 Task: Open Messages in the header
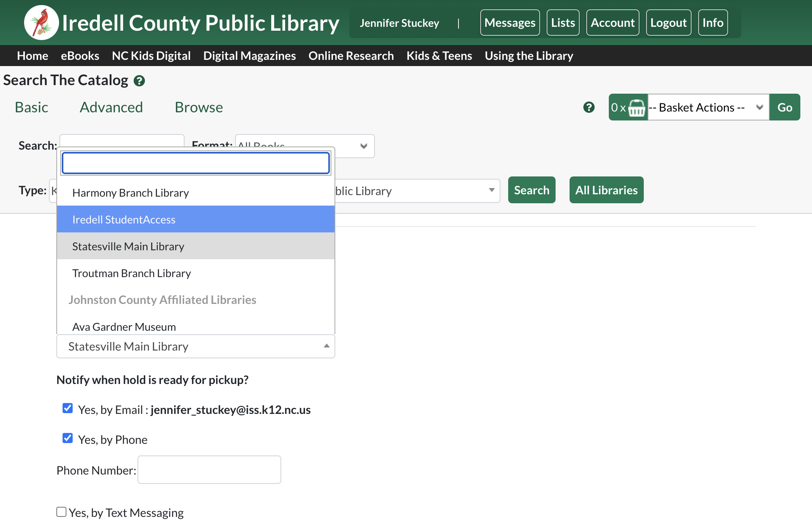click(x=510, y=23)
